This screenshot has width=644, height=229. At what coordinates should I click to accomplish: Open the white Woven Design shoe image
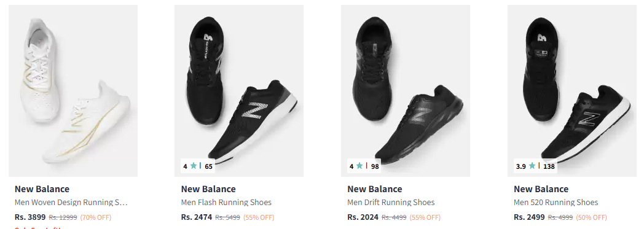tap(73, 91)
